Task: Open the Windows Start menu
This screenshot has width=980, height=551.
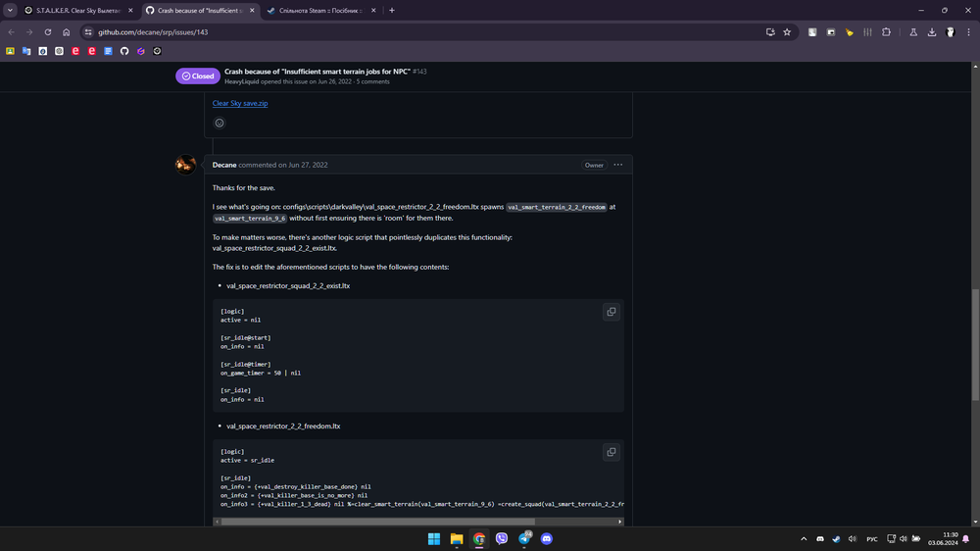Action: (x=434, y=539)
